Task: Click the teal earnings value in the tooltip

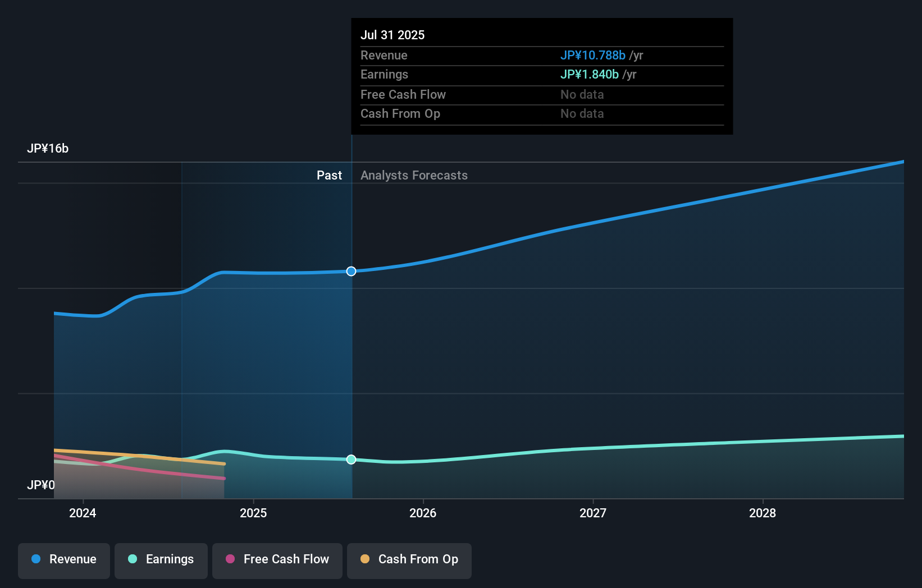Action: pyautogui.click(x=590, y=74)
